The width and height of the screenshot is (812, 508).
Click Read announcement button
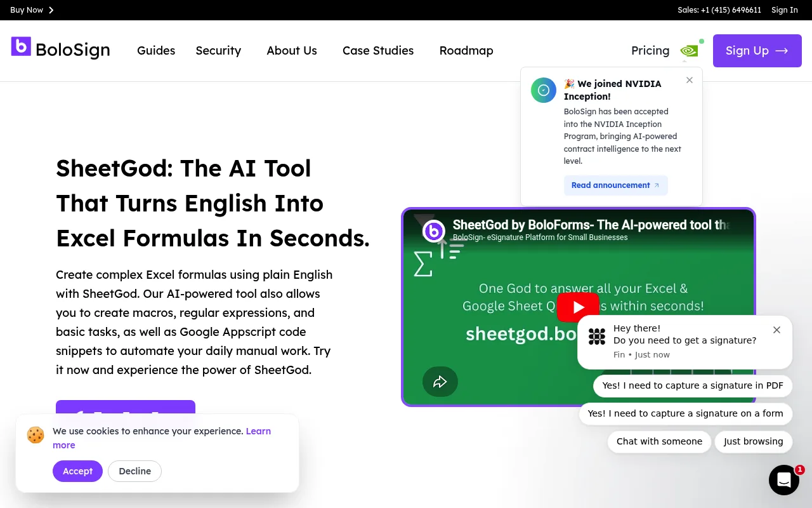coord(615,185)
